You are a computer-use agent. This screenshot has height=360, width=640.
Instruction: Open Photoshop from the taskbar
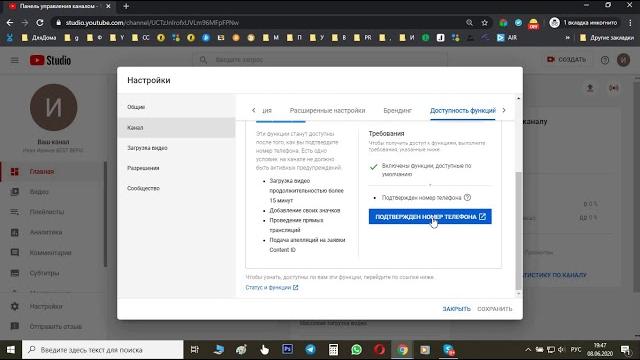click(287, 349)
